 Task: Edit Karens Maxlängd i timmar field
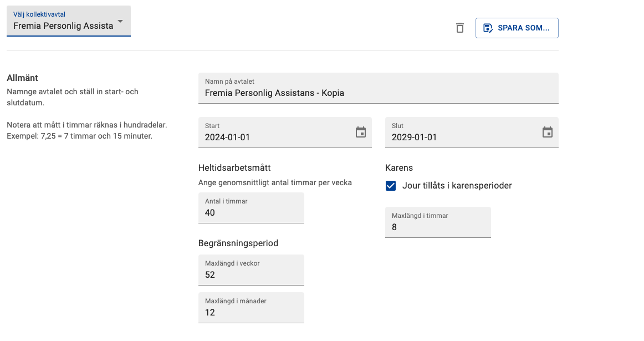pos(438,222)
